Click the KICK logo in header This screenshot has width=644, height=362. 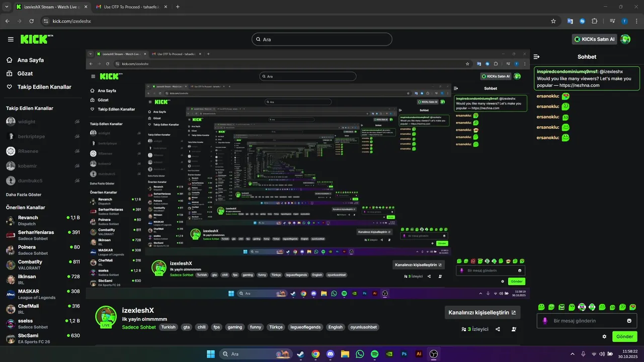36,39
